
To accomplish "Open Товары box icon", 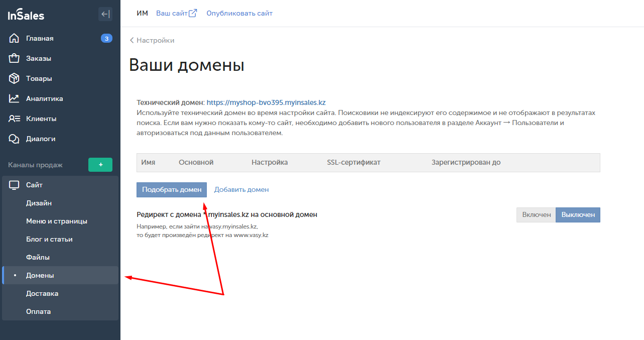I will tap(14, 78).
